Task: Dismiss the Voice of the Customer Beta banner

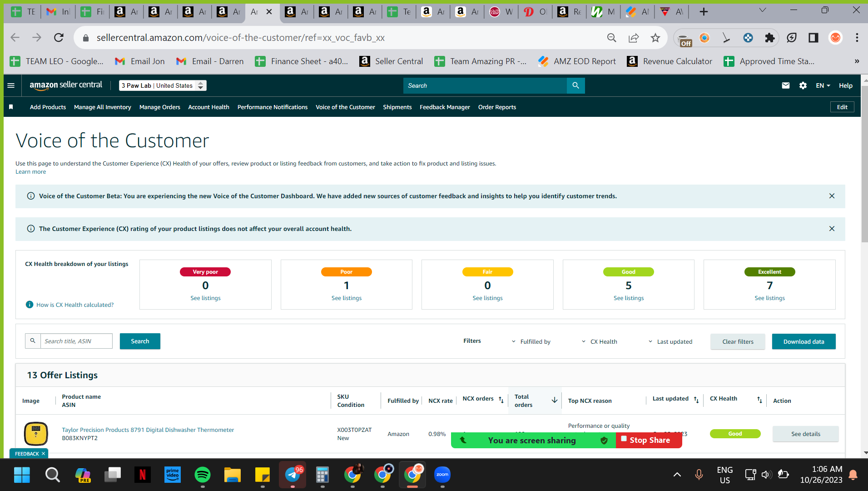Action: point(832,196)
